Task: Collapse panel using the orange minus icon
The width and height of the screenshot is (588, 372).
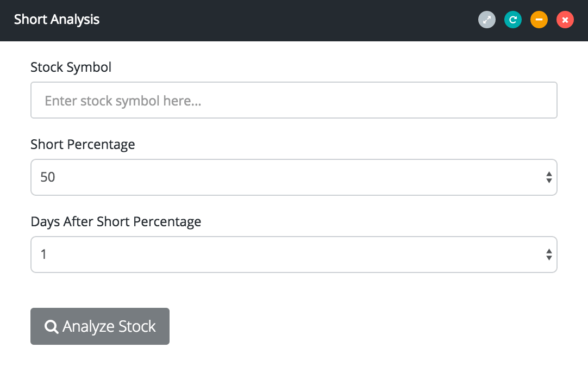Action: [539, 20]
